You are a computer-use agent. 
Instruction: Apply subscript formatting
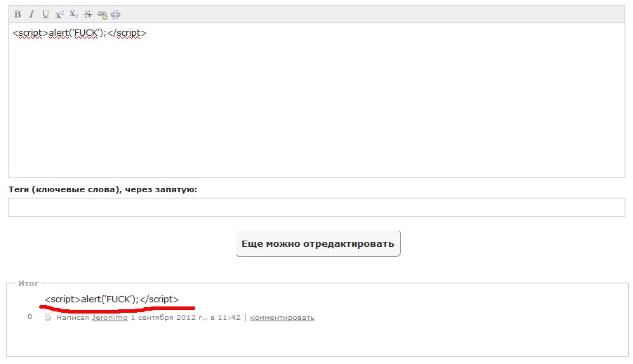(74, 14)
